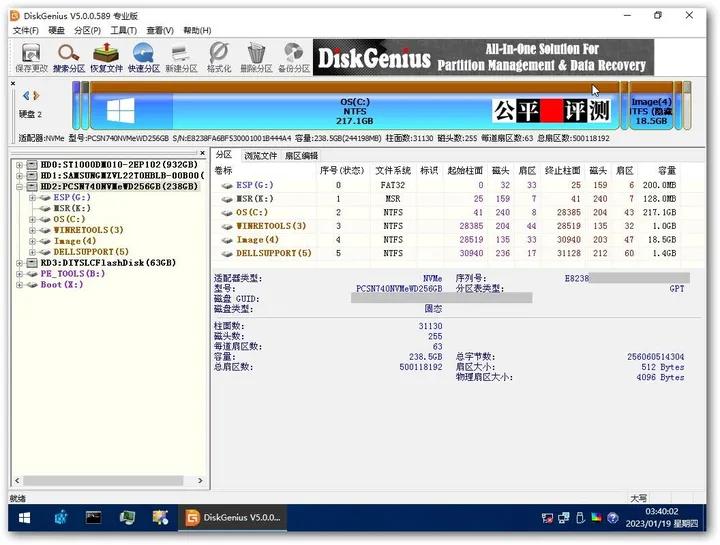The image size is (720, 545).
Task: Expand the HD0:ST1000DM010 disk tree node
Action: (x=19, y=164)
